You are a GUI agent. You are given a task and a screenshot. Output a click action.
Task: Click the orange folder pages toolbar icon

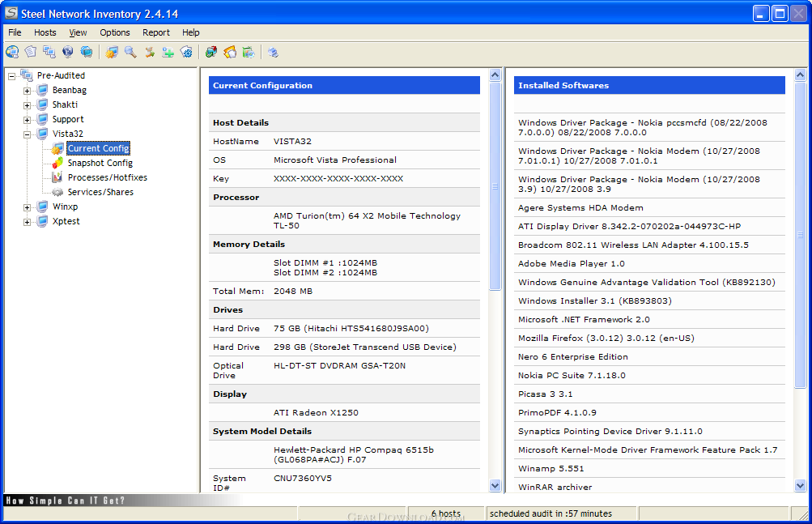pyautogui.click(x=230, y=52)
